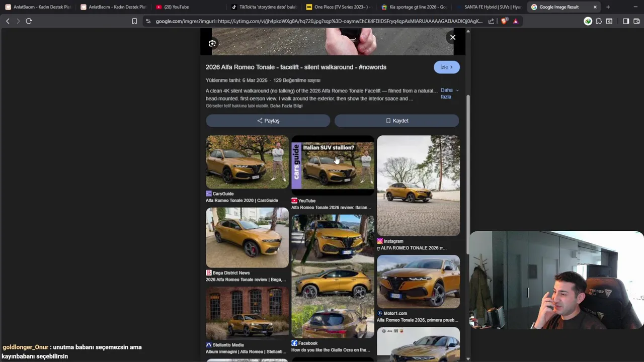Click the Bega District News favicon

[x=209, y=273]
